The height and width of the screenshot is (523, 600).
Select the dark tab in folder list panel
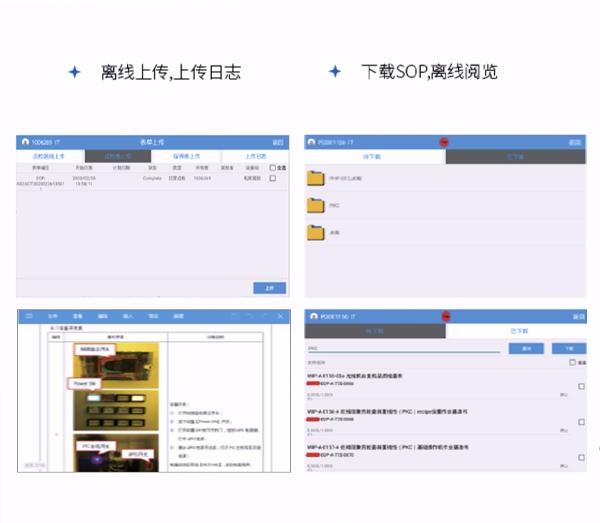(x=515, y=156)
